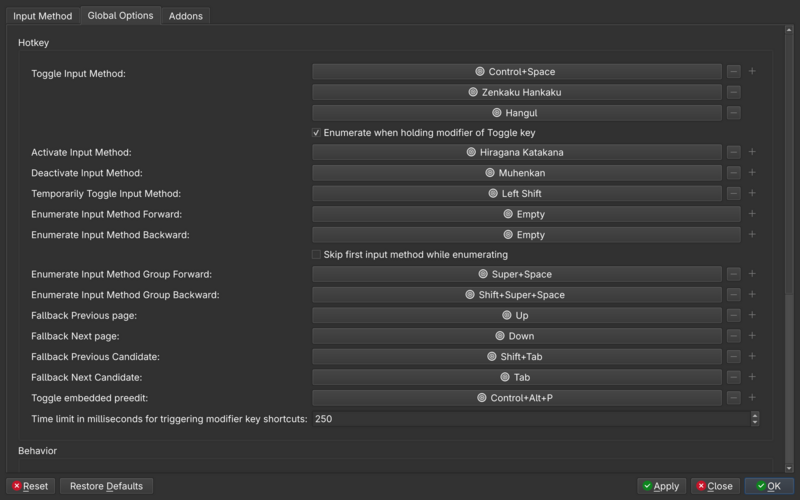Edit the Left Shift key binding

pos(517,193)
